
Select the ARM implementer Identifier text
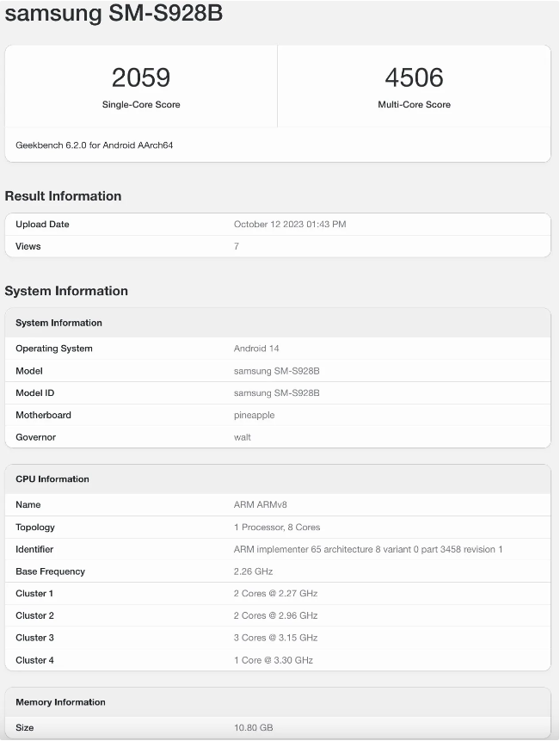[x=368, y=549]
